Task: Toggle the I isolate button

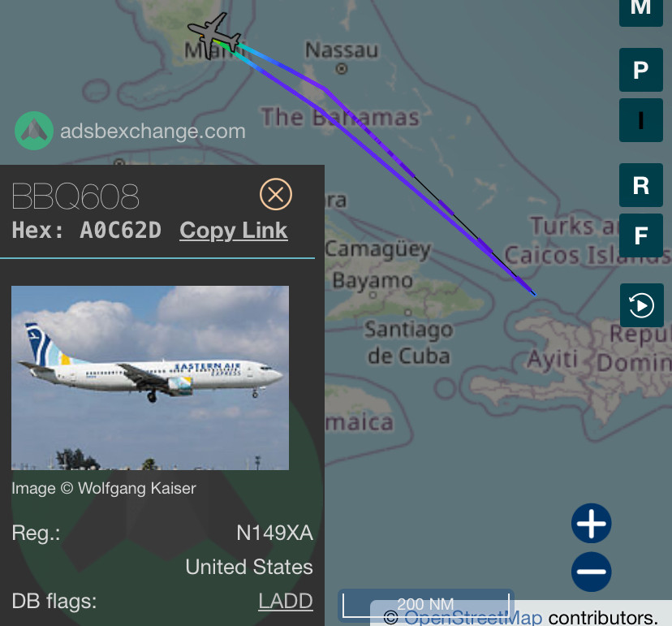Action: pyautogui.click(x=640, y=120)
